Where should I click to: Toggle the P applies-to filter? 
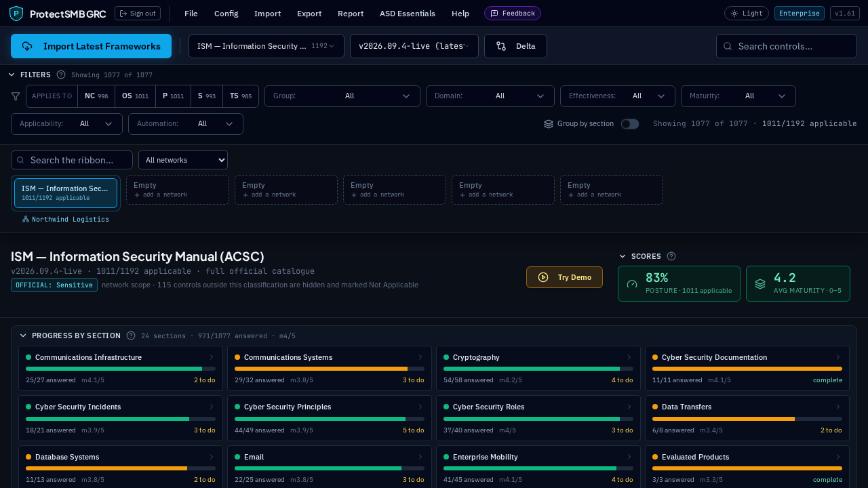173,96
